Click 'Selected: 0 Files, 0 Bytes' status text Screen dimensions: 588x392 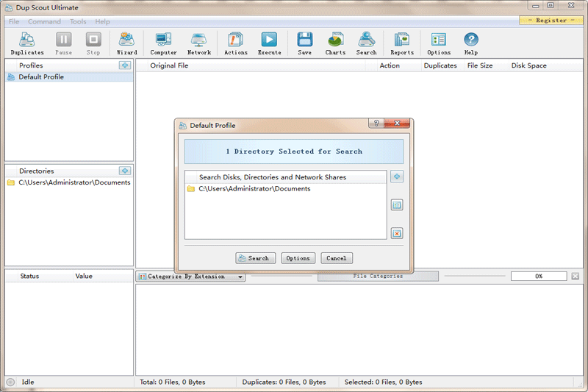click(x=383, y=382)
